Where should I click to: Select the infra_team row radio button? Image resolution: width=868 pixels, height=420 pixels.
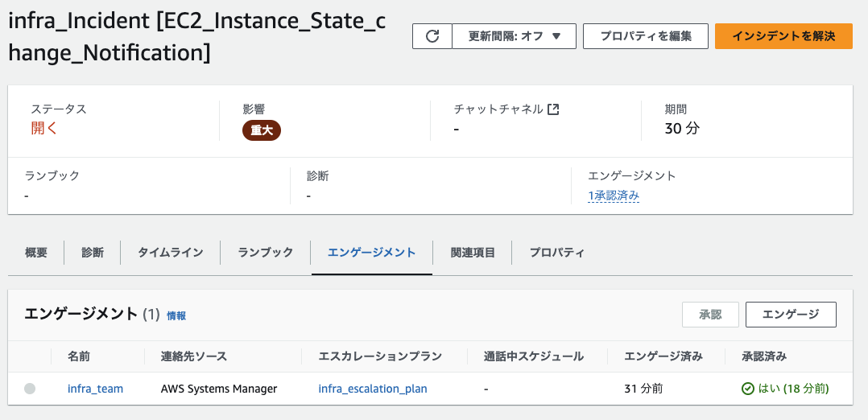(30, 389)
